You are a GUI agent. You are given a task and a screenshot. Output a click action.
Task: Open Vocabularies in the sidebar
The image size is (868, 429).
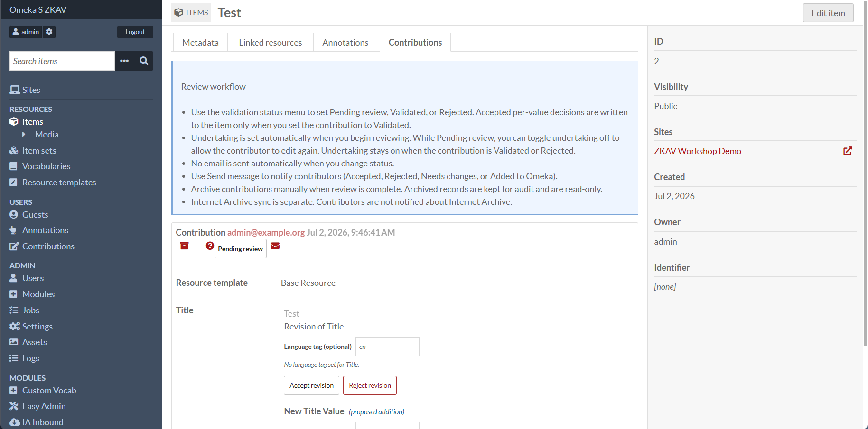[x=40, y=166]
